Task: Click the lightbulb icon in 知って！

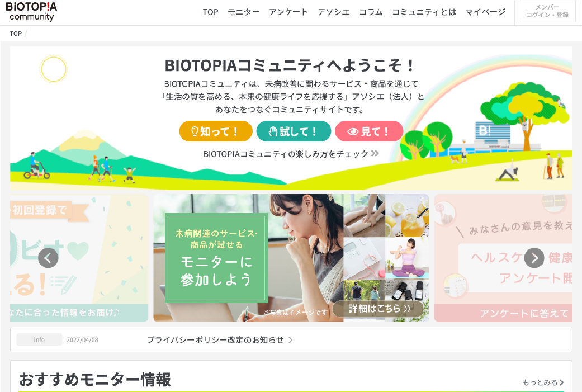Action: click(195, 131)
